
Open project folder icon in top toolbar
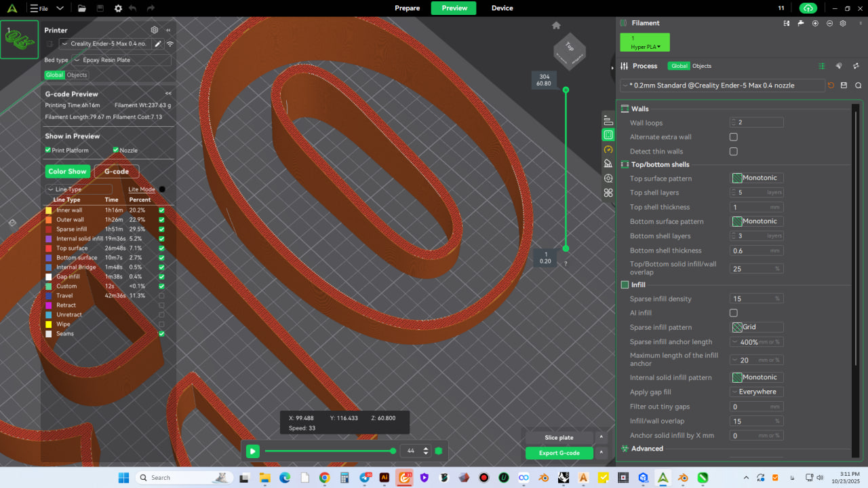81,8
